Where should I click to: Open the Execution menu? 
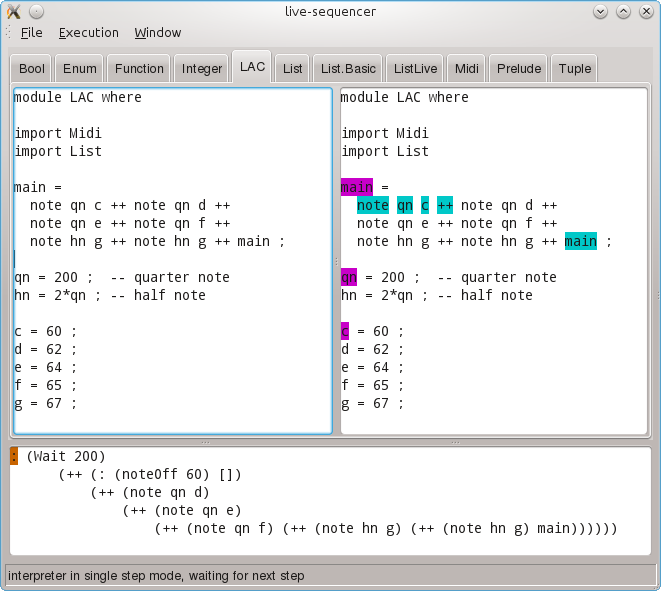tap(88, 32)
